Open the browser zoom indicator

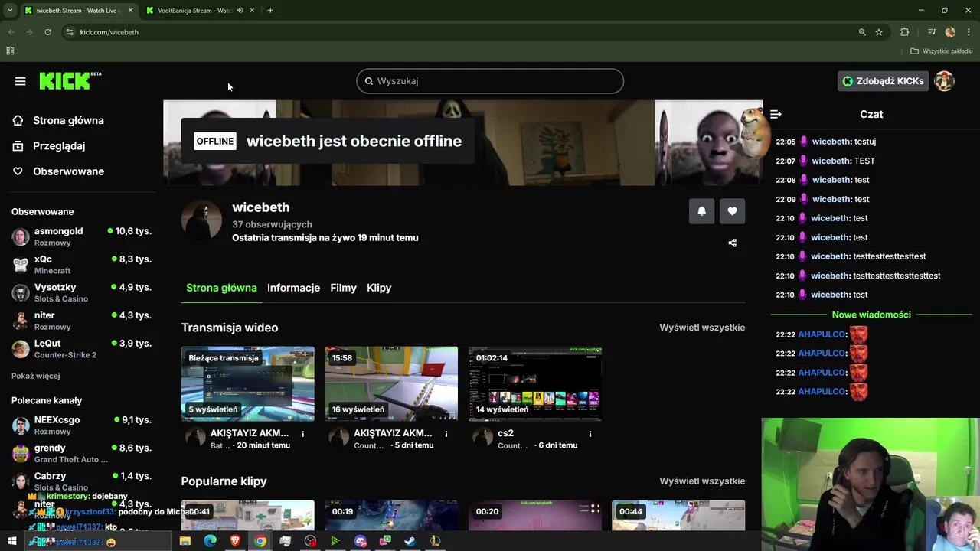coord(862,32)
